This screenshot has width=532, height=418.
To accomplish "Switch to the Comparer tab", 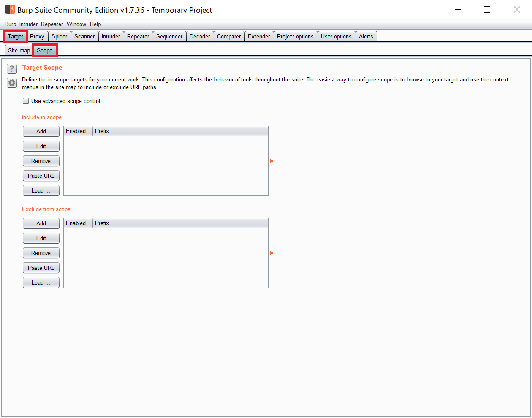I will point(229,36).
